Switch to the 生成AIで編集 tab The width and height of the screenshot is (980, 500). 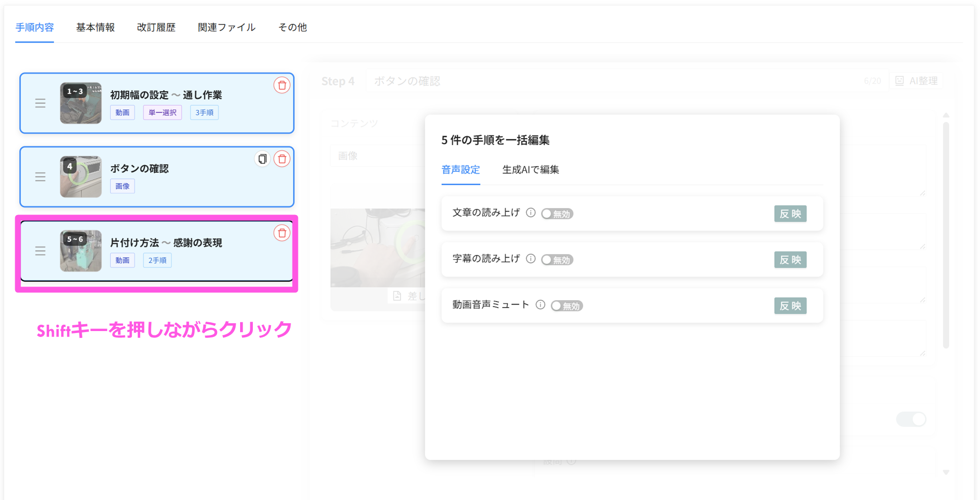pyautogui.click(x=530, y=170)
